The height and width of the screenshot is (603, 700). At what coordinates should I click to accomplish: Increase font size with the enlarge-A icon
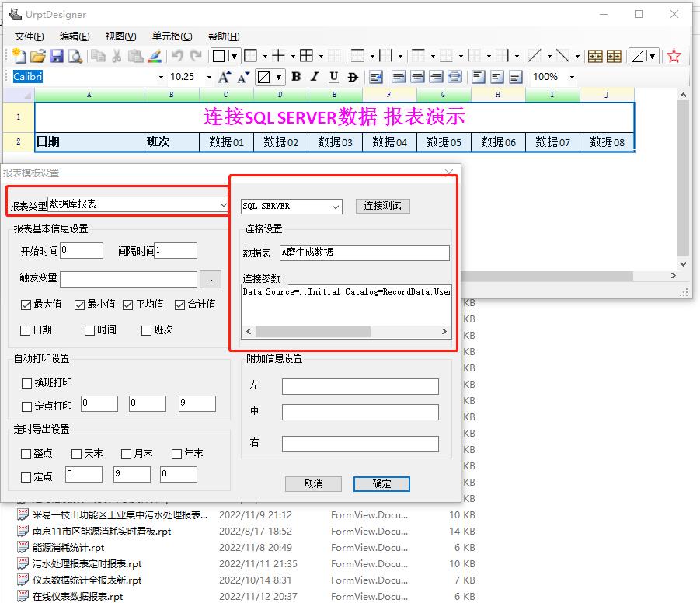[224, 77]
